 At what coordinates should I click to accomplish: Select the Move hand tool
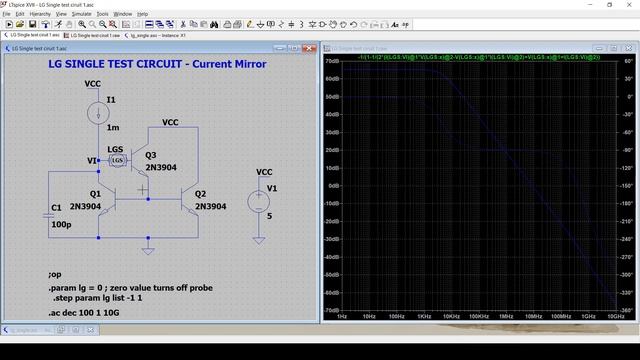coord(333,24)
